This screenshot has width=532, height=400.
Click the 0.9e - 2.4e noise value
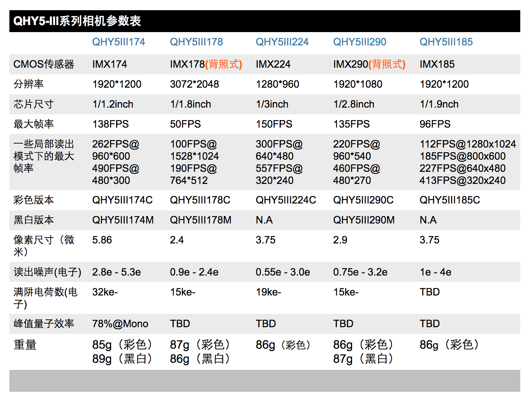pos(194,272)
